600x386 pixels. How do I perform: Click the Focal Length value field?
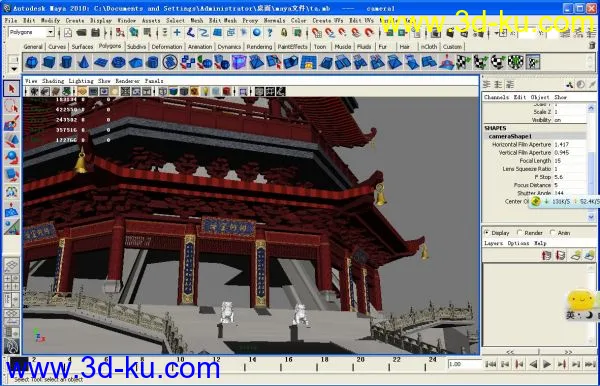tap(569, 161)
